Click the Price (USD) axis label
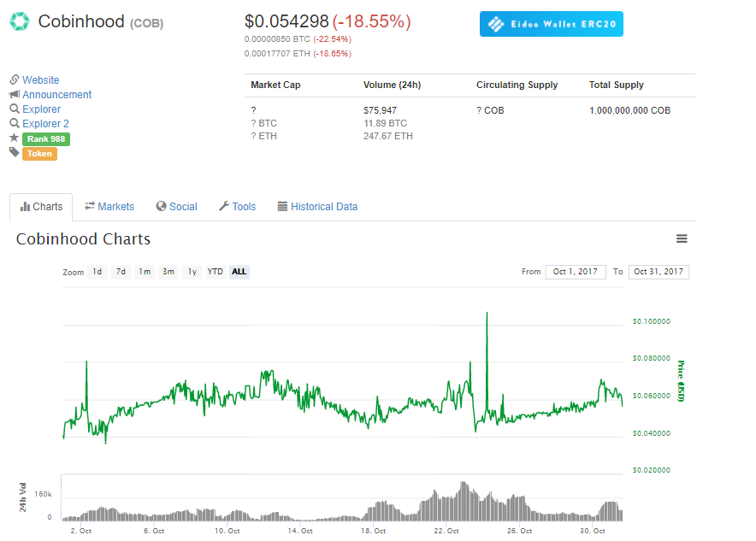Screen dimensions: 756x541 [x=681, y=380]
